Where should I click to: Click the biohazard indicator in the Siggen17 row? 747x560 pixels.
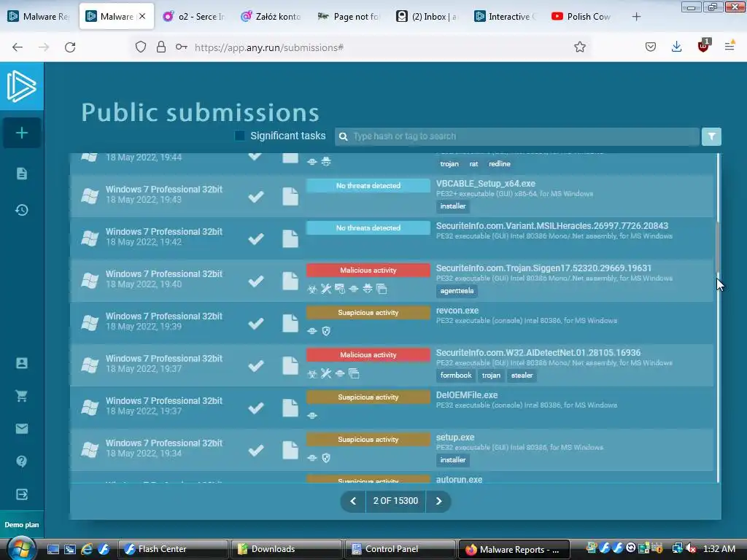point(312,289)
